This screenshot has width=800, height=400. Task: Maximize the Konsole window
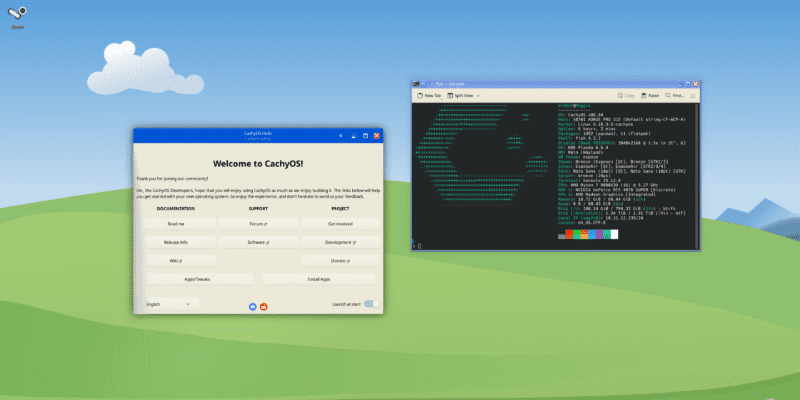[688, 84]
